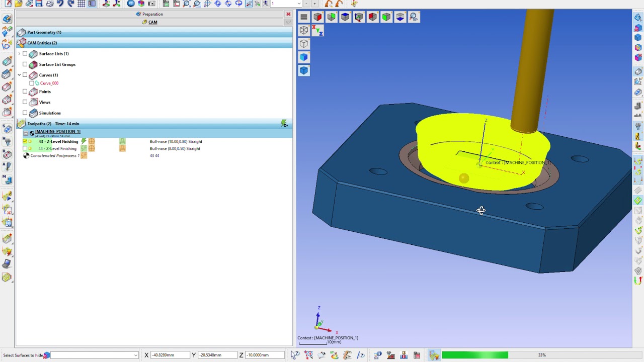Select the Simulations tree item
Screen dimensions: 644x362
tap(50, 113)
